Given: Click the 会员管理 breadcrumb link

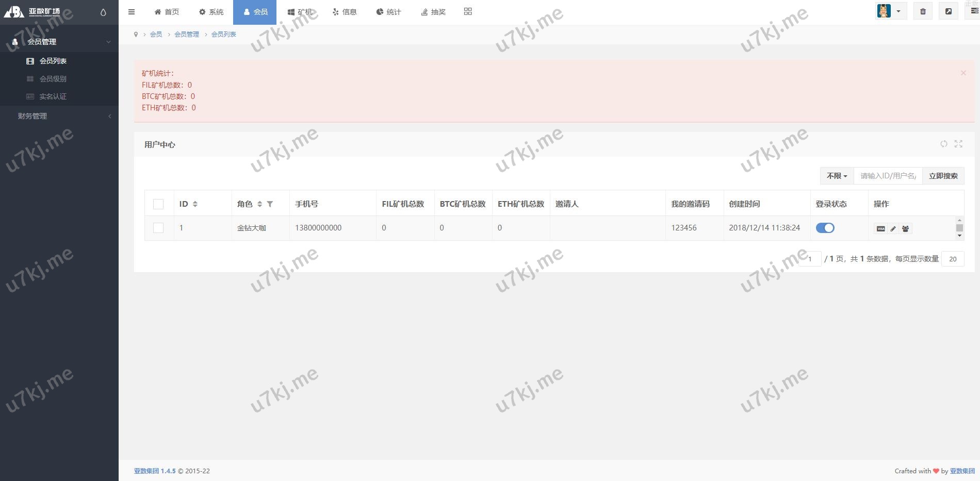Looking at the screenshot, I should point(186,34).
